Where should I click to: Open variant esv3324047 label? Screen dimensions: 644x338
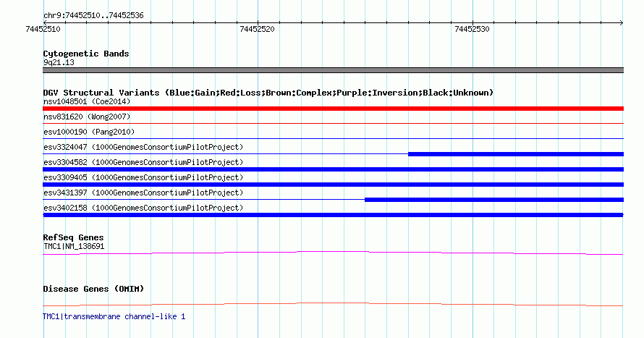tap(143, 147)
